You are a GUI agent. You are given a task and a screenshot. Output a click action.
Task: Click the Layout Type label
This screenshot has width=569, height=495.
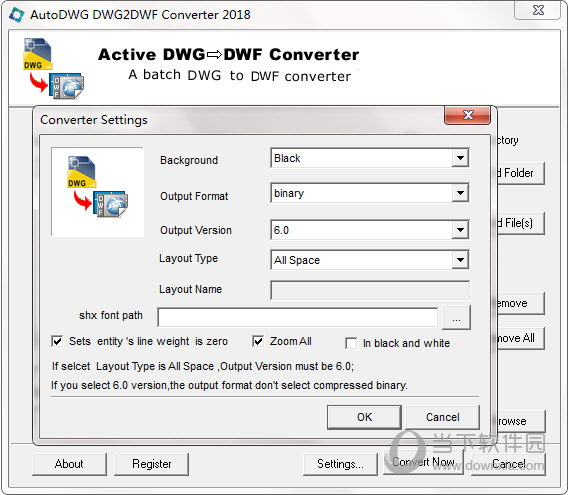[x=188, y=258]
